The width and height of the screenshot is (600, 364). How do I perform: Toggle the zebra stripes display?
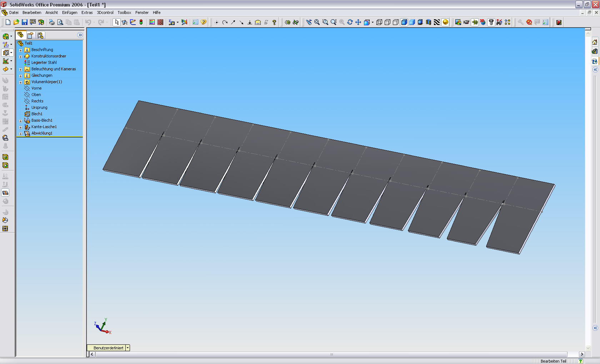click(436, 22)
